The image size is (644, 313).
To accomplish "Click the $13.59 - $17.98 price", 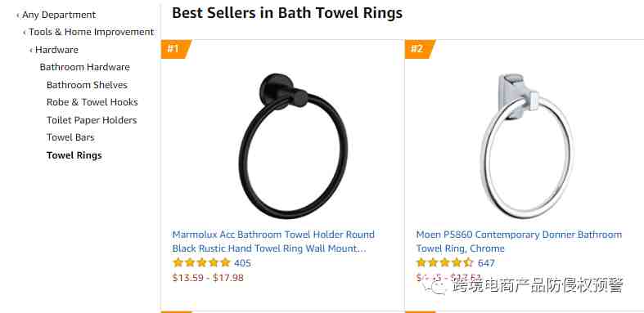I will pyautogui.click(x=208, y=278).
